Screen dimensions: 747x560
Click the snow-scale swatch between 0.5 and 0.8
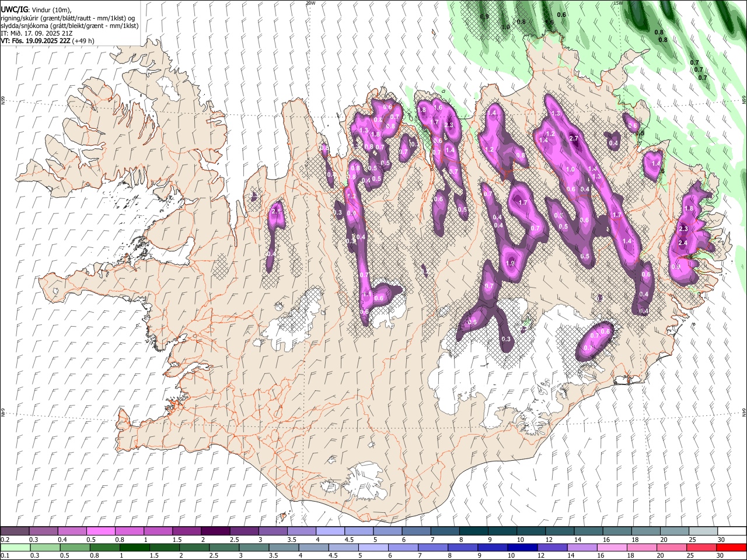[x=100, y=531]
